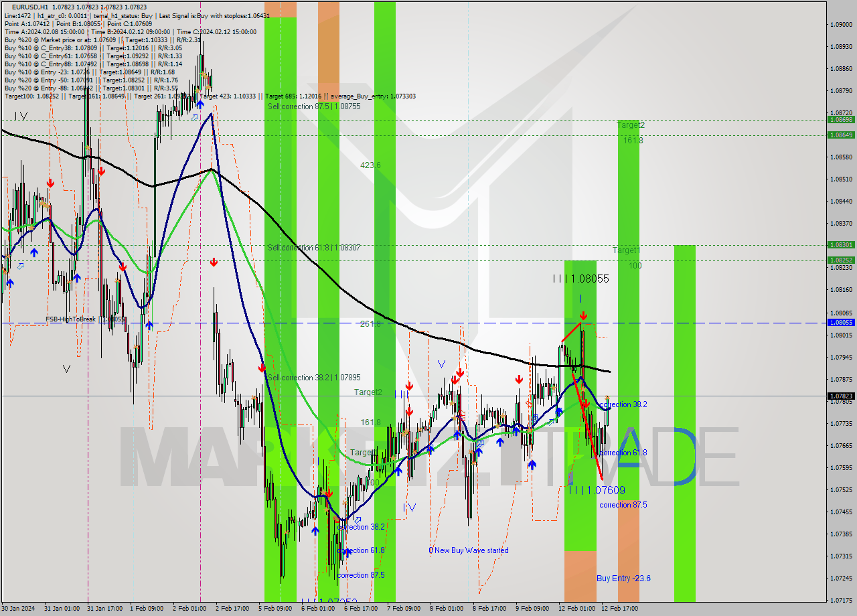Image resolution: width=857 pixels, height=616 pixels.
Task: Select the 1.08015 price axis label
Action: point(841,335)
